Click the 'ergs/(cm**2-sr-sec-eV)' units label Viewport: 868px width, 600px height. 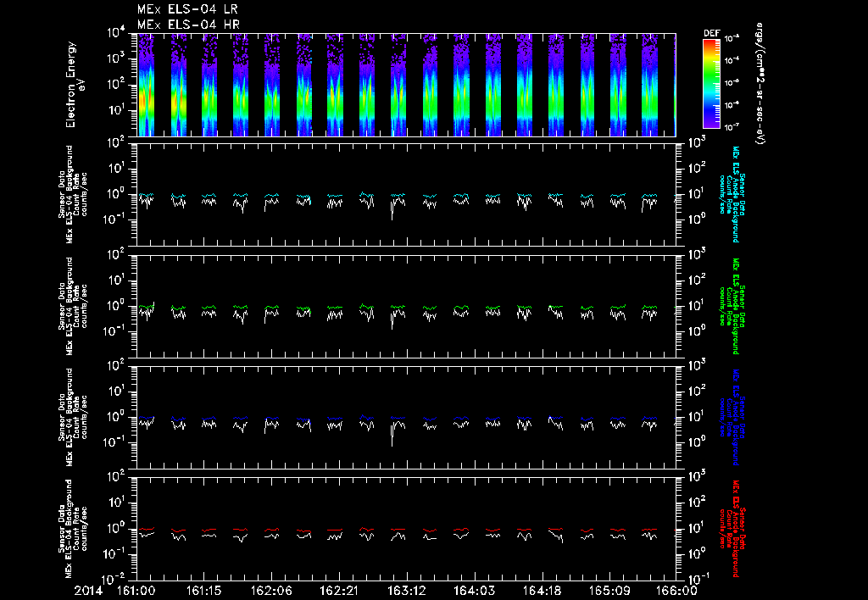(759, 84)
